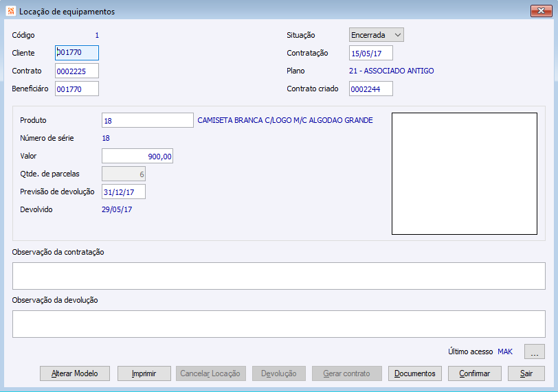Click the plan text 21 - ASSOCIADO ANTIGO
This screenshot has height=392, width=558.
pos(392,71)
